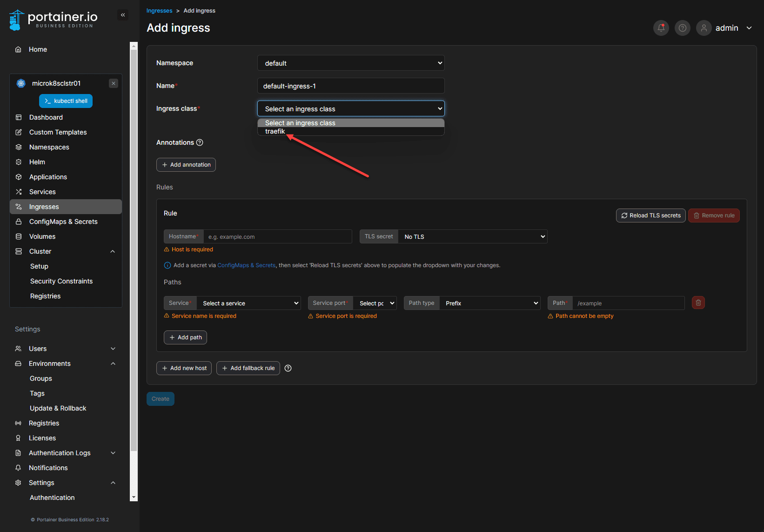This screenshot has width=764, height=532.
Task: Open ConfigMaps & Secrets in sidebar
Action: [63, 222]
